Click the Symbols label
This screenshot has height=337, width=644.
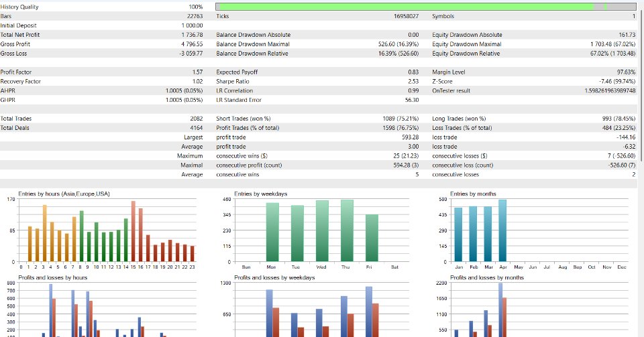pos(443,16)
